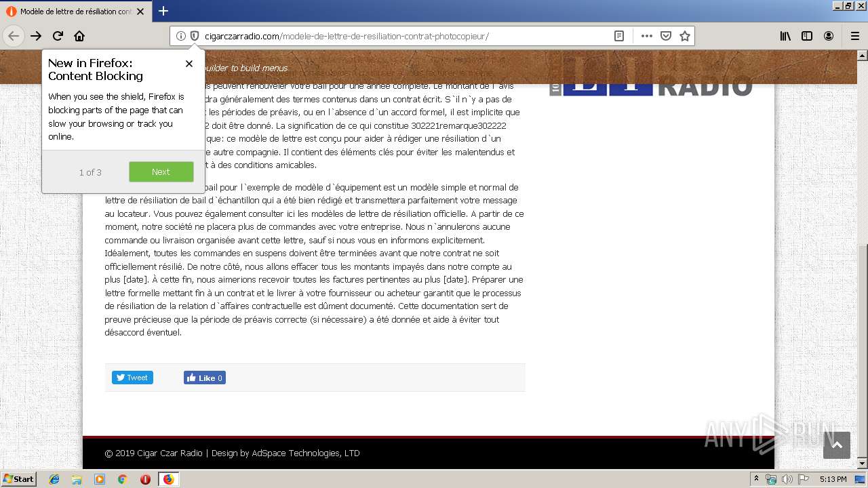Click the 'New in Firefox: Content Blocking' heading
The height and width of the screenshot is (488, 868).
click(x=96, y=70)
